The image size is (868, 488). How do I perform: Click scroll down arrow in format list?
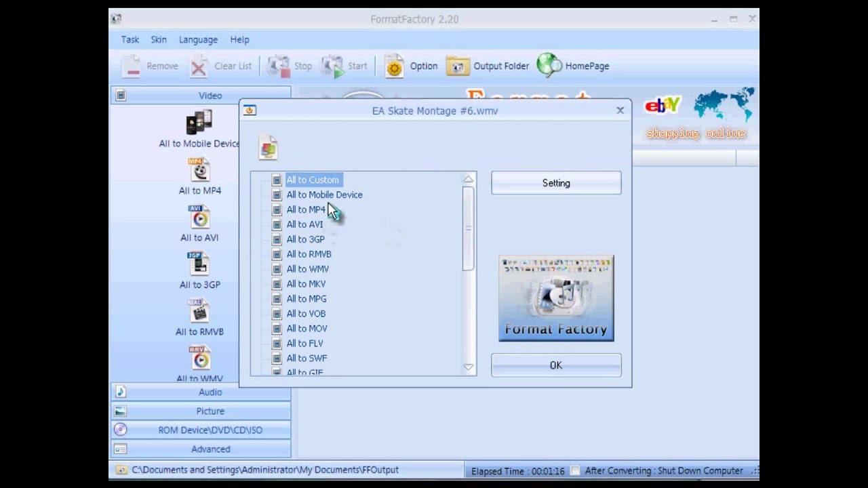pos(469,367)
